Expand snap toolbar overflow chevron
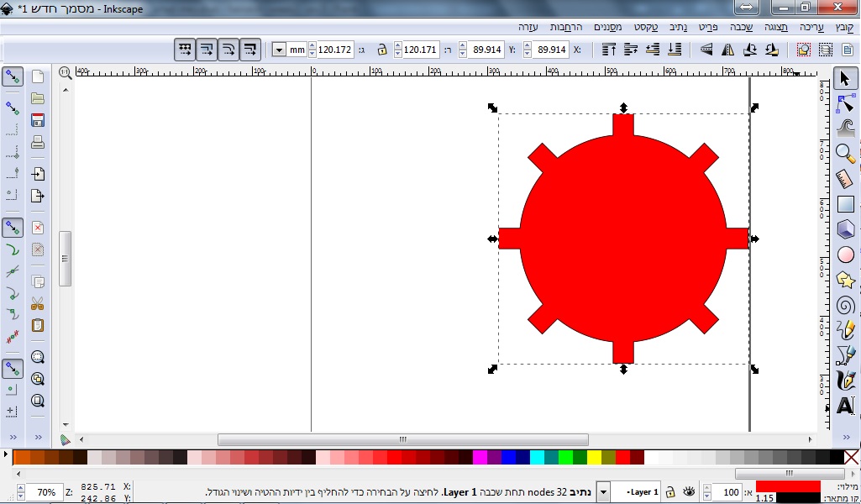Image resolution: width=861 pixels, height=504 pixels. point(13,437)
